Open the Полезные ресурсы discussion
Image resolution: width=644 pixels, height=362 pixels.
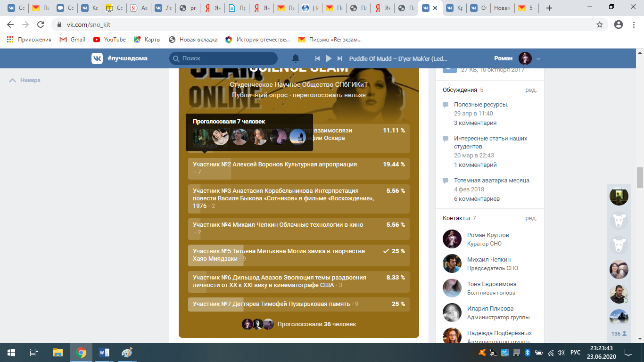[x=481, y=105]
